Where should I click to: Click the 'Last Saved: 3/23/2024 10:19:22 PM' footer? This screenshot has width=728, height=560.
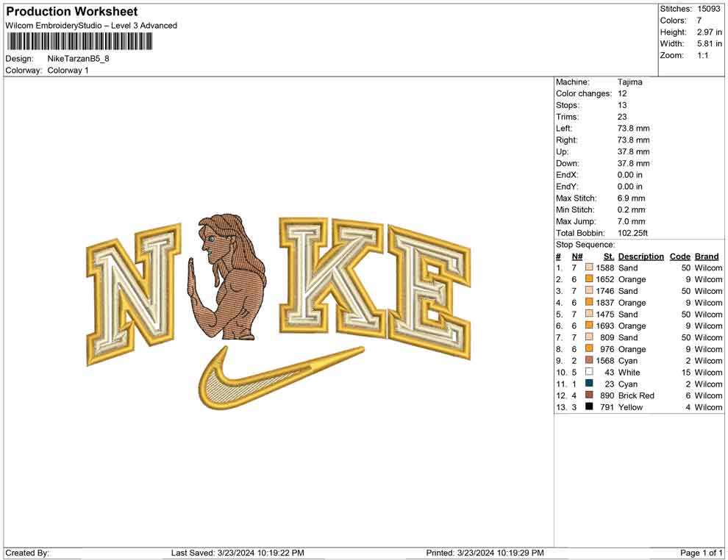point(238,553)
